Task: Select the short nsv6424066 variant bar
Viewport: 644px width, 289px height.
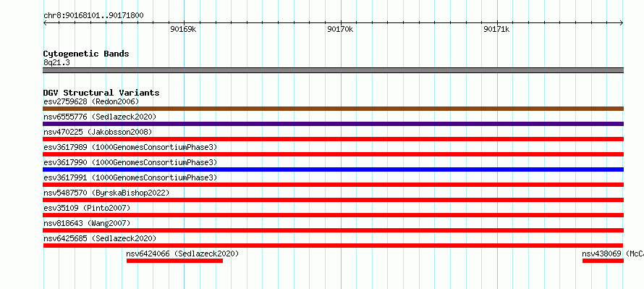Action: tap(174, 261)
